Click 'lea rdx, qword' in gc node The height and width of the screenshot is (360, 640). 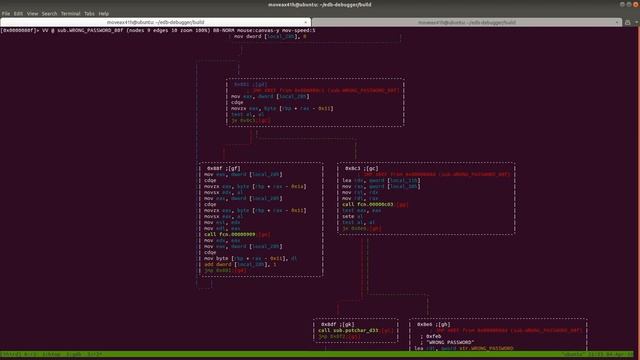pos(381,180)
